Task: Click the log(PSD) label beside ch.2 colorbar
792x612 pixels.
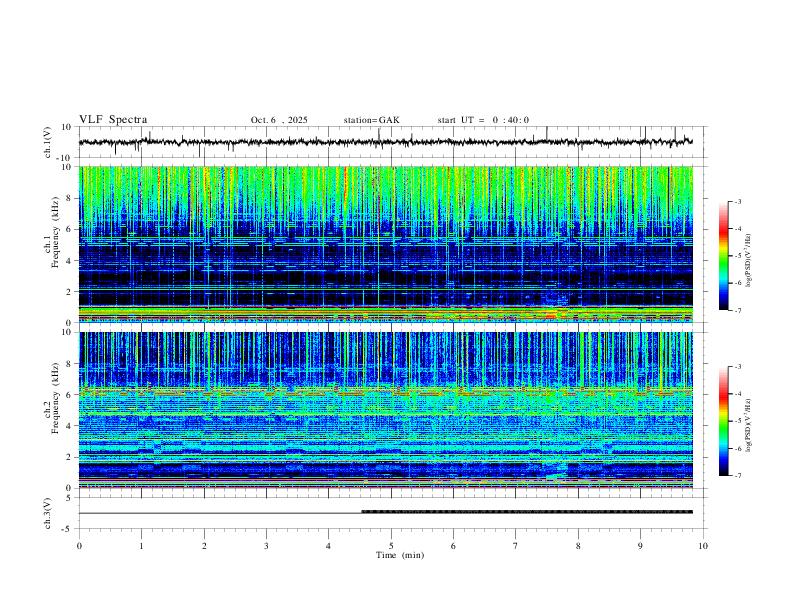Action: [749, 425]
